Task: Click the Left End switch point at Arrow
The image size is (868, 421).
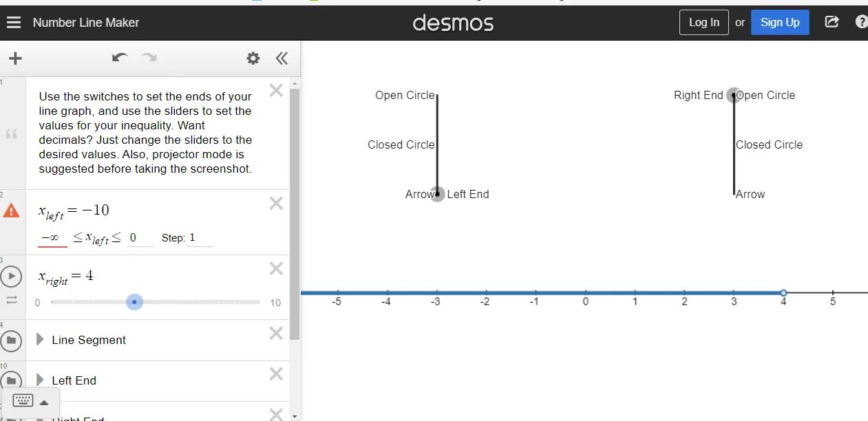Action: 437,194
